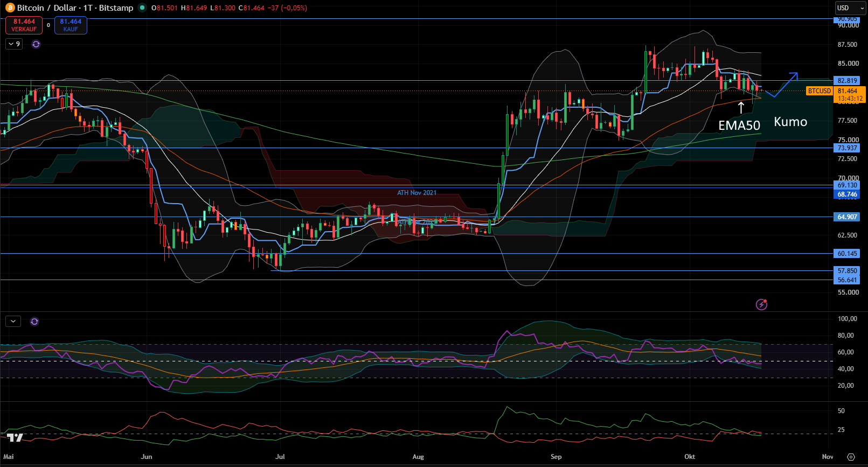Viewport: 868px width, 467px height.
Task: Click the BTCUSD price label tag
Action: pyautogui.click(x=820, y=91)
